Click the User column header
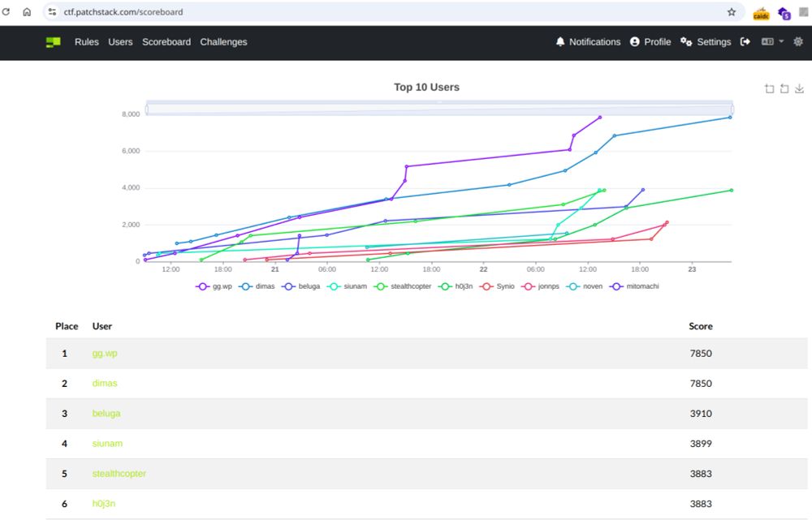 102,326
